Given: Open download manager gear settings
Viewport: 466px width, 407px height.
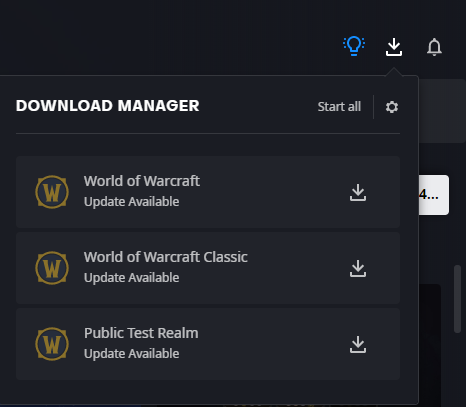Looking at the screenshot, I should (392, 107).
